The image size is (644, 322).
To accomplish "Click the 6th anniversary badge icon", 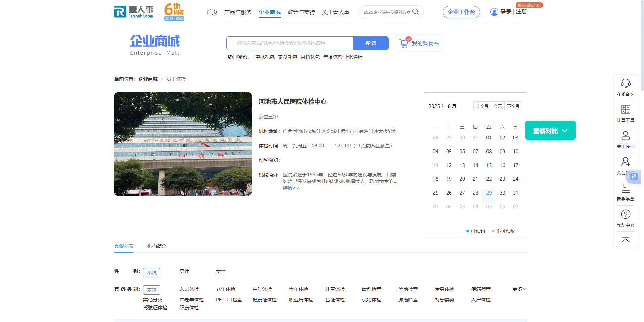I will click(174, 12).
